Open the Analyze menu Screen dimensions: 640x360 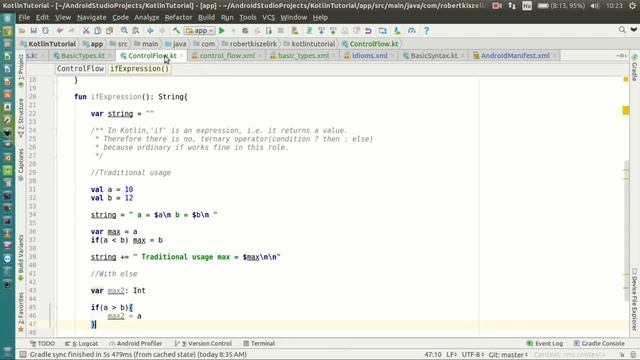tap(147, 18)
